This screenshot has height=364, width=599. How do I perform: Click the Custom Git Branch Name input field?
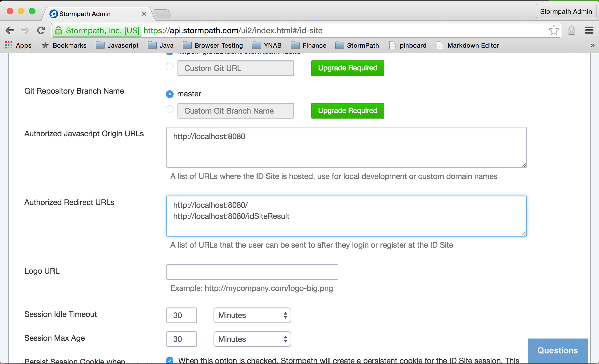point(236,111)
